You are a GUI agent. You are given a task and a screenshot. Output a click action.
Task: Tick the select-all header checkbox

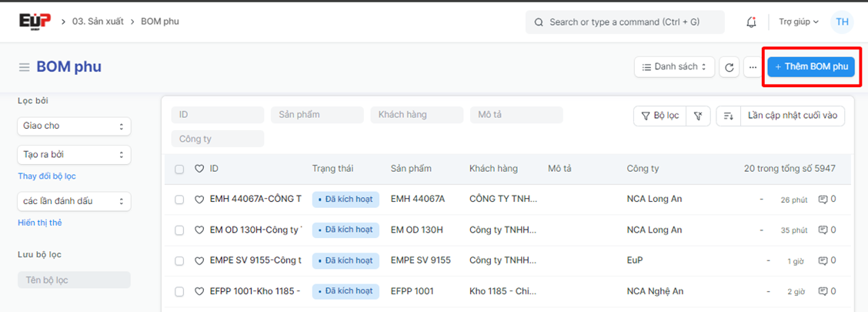[x=179, y=169]
